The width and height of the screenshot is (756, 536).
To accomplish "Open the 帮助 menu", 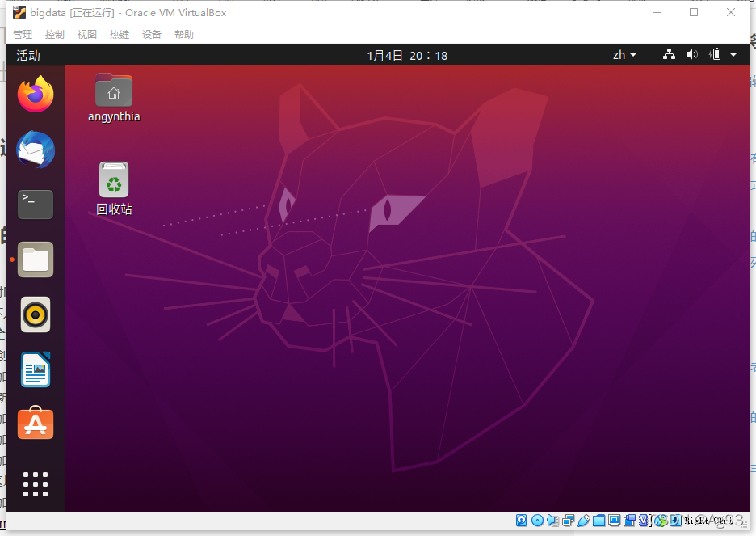I will pos(183,34).
